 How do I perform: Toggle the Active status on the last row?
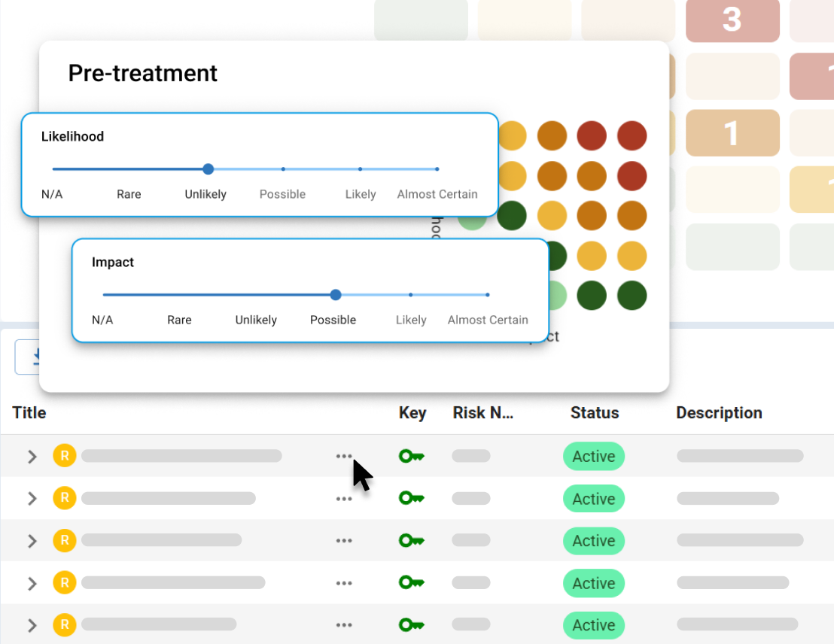coord(594,624)
